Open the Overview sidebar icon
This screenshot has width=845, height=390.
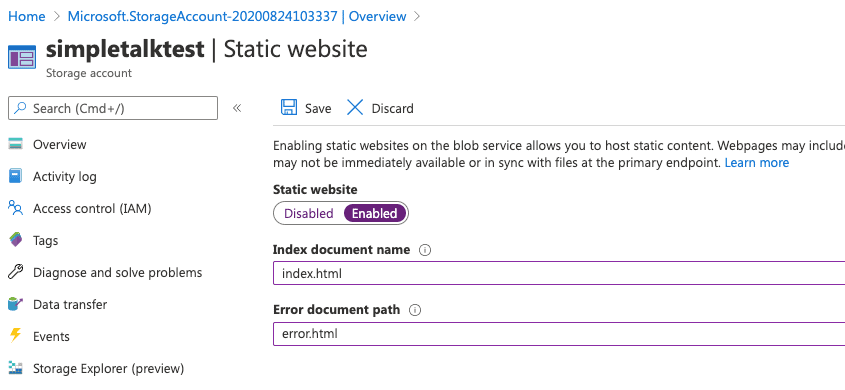[x=16, y=144]
